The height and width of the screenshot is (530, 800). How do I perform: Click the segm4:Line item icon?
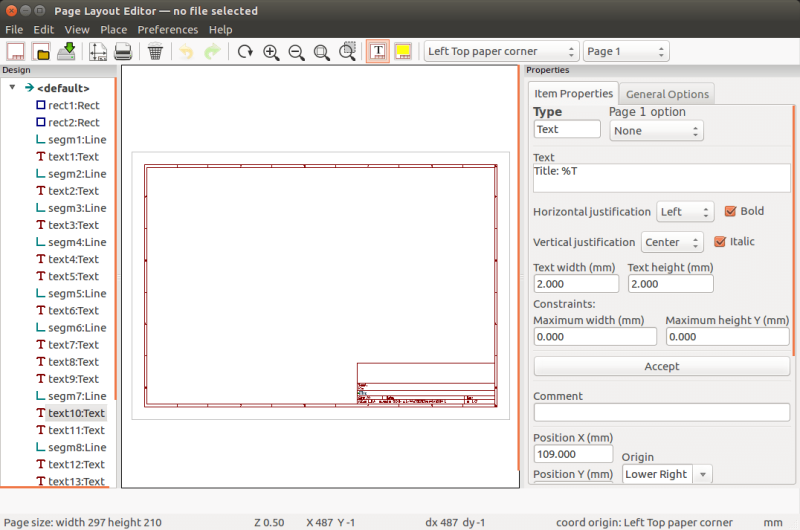click(x=41, y=242)
